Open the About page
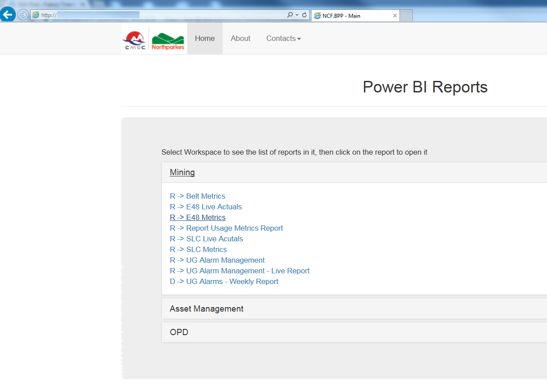This screenshot has height=392, width=547. coord(240,38)
